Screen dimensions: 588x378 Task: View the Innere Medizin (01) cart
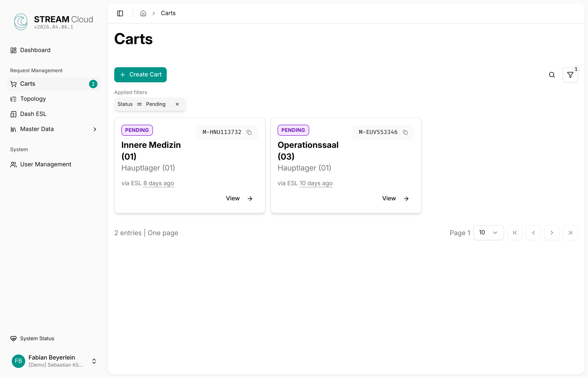point(239,198)
